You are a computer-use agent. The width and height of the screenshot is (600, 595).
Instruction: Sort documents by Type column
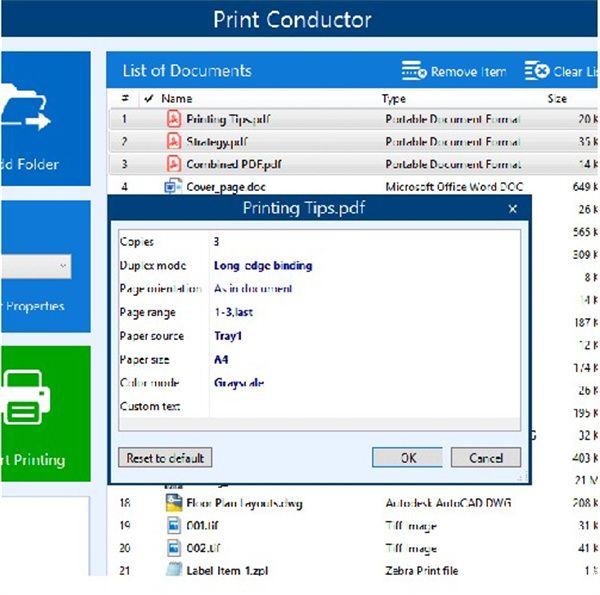coord(393,99)
